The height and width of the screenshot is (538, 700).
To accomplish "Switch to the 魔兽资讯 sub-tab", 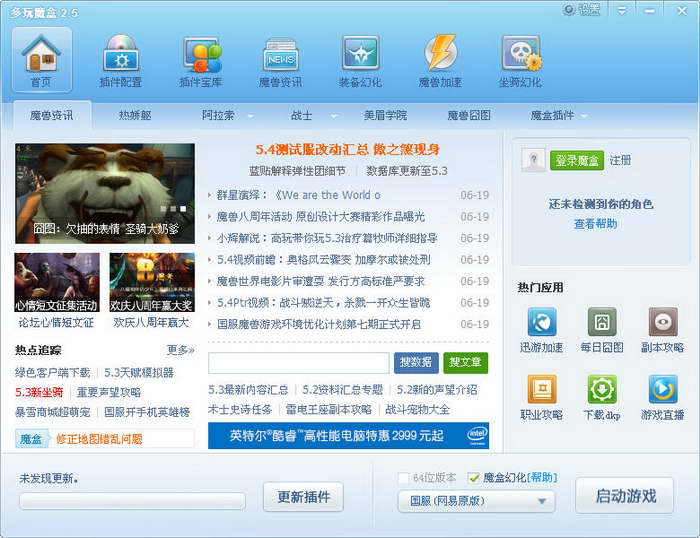I will pos(52,116).
